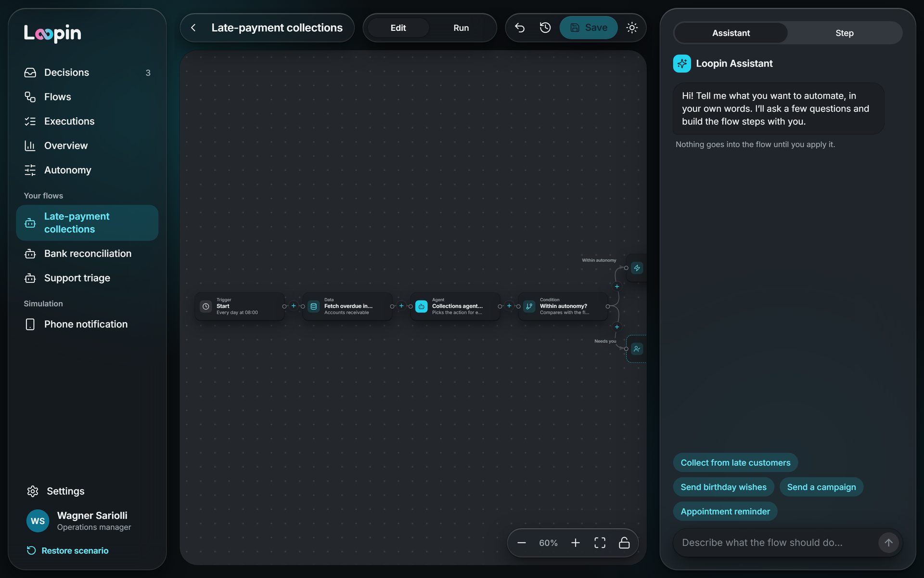Switch to Edit mode

(x=398, y=28)
